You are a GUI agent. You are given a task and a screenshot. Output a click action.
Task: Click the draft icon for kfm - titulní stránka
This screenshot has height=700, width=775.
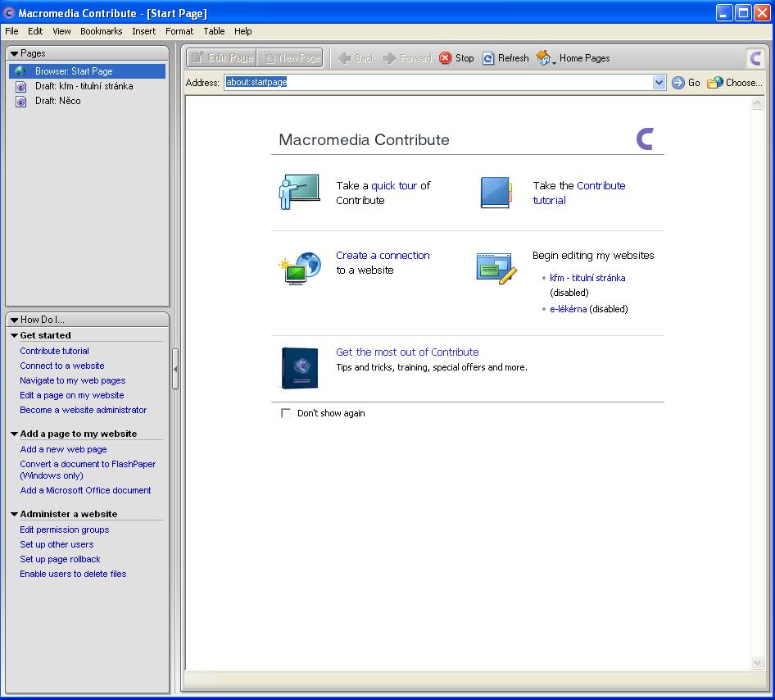pos(20,87)
